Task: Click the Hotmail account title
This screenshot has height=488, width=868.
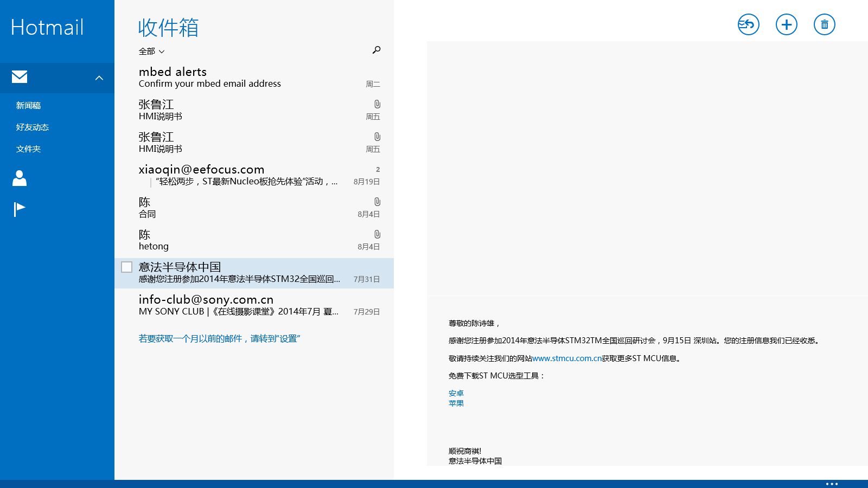Action: click(x=47, y=27)
